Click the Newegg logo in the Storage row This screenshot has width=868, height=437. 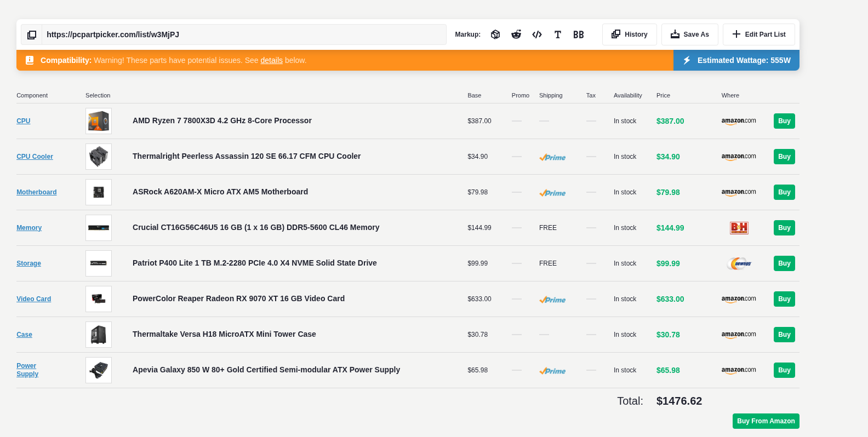coord(739,263)
